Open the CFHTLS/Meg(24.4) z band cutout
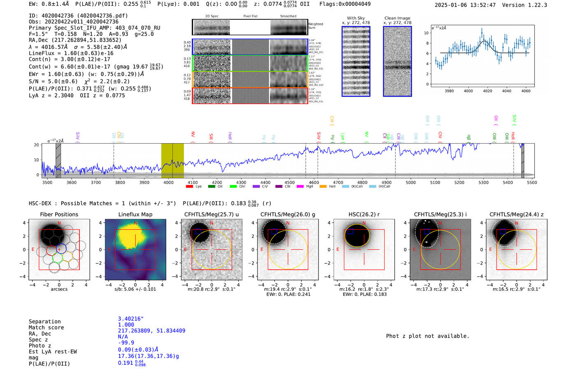The height and width of the screenshot is (392, 576). [x=517, y=249]
